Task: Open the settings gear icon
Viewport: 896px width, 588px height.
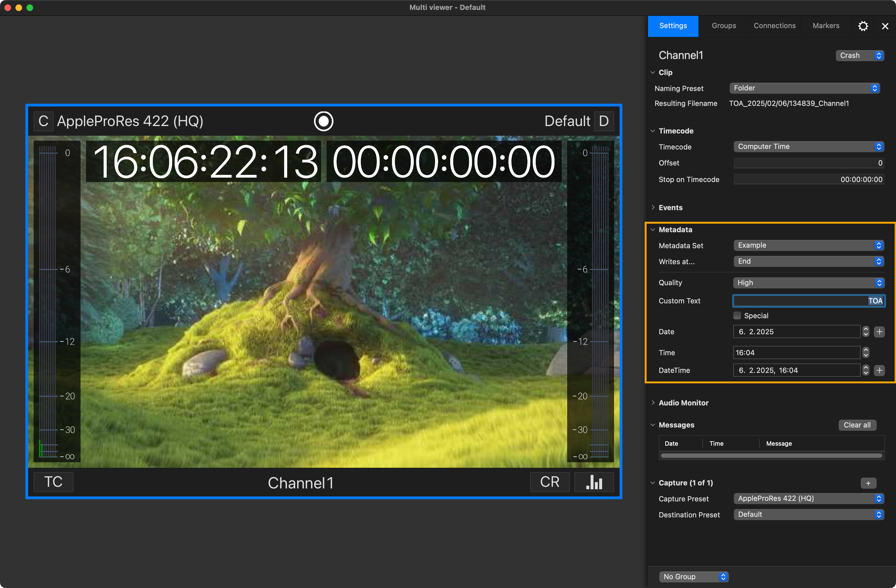Action: pyautogui.click(x=863, y=26)
